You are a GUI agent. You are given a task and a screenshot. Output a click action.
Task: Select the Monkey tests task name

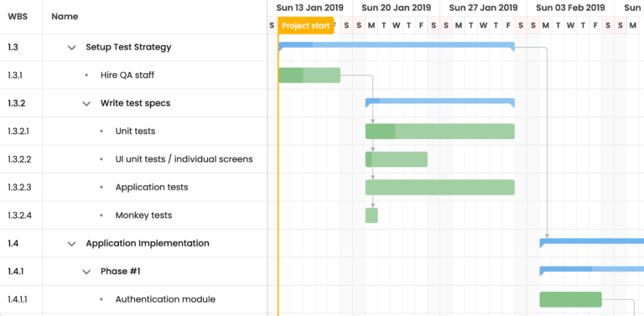[143, 215]
